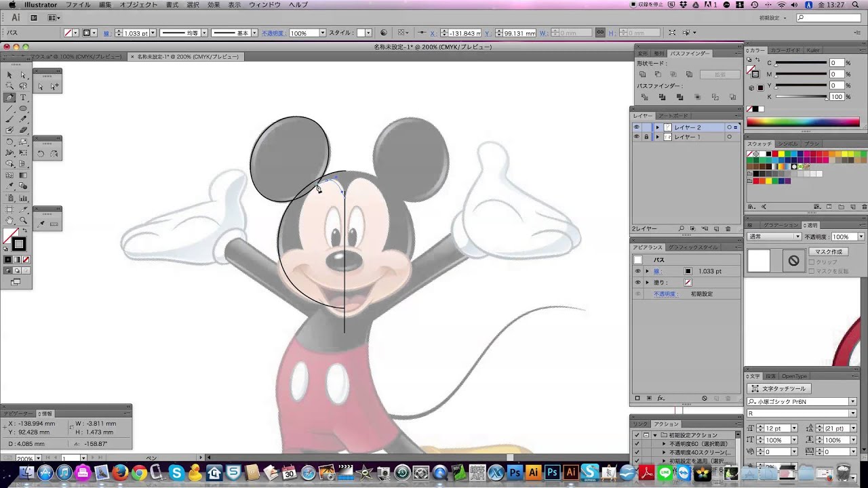Select the Gradient tool
Screen dimensions: 868x488
coord(23,176)
